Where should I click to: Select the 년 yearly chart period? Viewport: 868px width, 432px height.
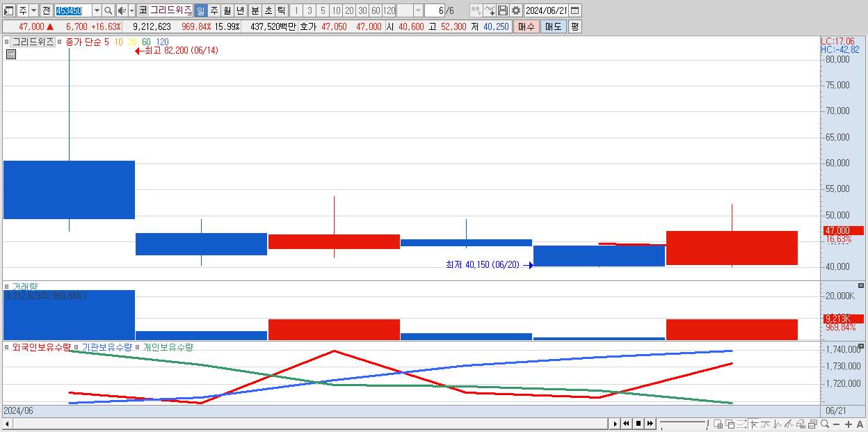coord(240,10)
